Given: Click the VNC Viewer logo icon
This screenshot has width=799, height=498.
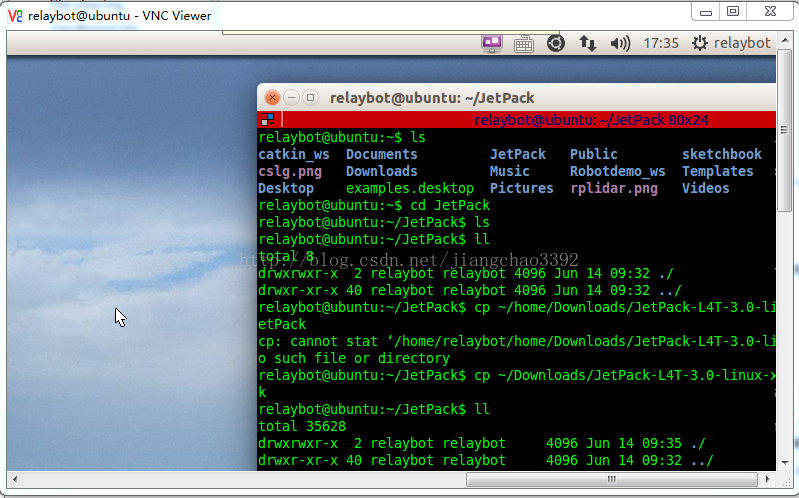Looking at the screenshot, I should point(15,16).
